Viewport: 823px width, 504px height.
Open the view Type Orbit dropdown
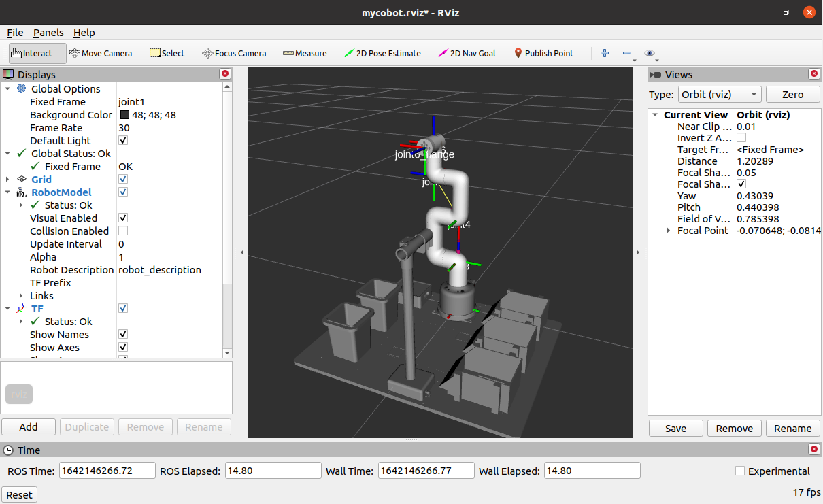point(720,95)
